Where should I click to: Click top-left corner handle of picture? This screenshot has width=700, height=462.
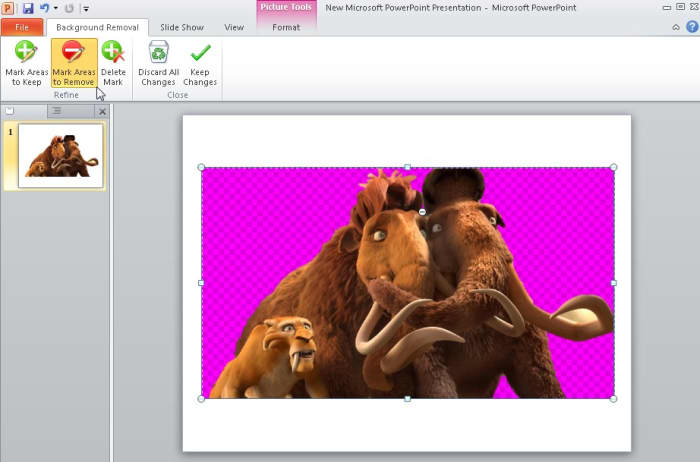201,167
